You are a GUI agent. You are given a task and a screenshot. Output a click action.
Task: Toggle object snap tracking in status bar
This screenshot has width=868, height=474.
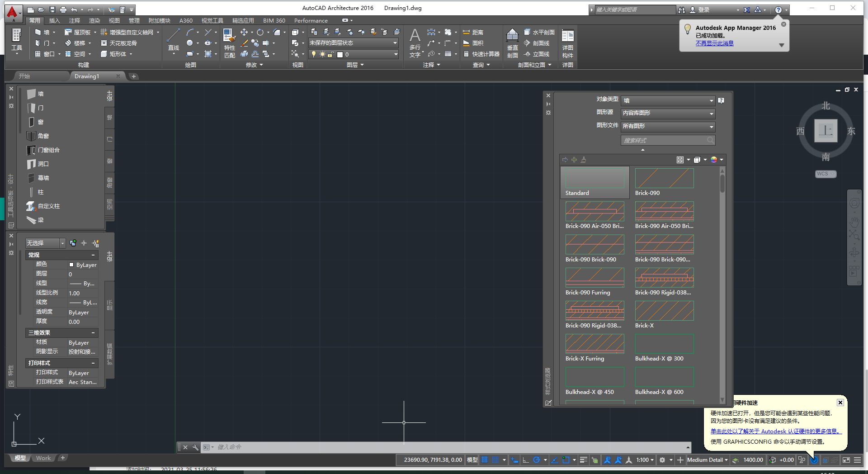coord(555,460)
